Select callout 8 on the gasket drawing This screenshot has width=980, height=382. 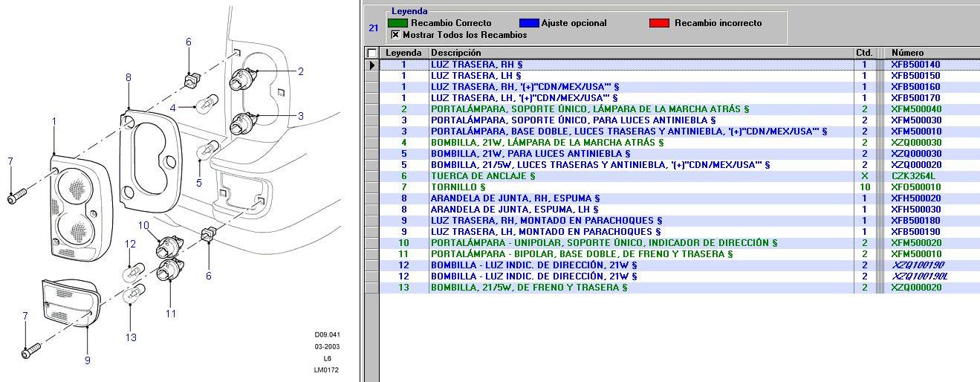pyautogui.click(x=128, y=77)
